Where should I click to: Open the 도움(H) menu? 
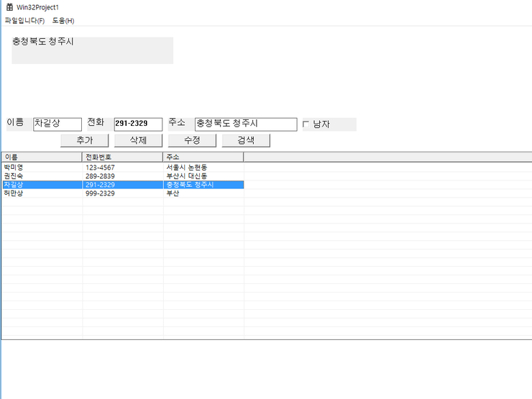pos(63,21)
